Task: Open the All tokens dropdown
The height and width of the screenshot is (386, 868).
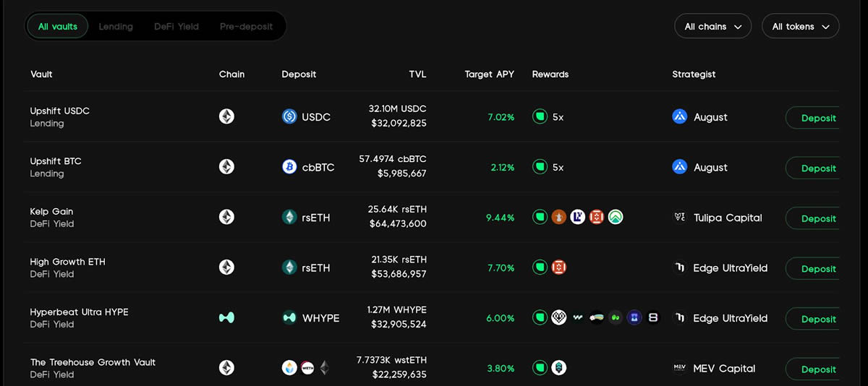Action: pyautogui.click(x=800, y=26)
